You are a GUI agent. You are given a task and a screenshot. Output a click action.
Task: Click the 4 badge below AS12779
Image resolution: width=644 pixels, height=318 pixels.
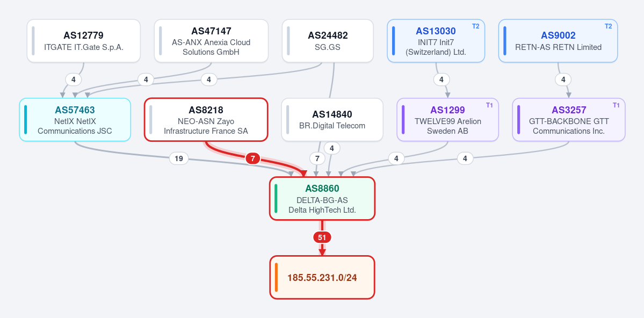[74, 79]
